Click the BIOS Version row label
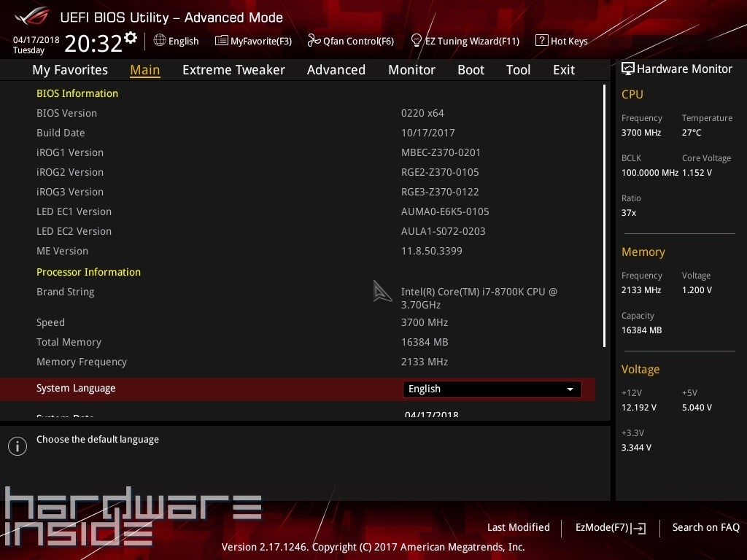 coord(66,113)
